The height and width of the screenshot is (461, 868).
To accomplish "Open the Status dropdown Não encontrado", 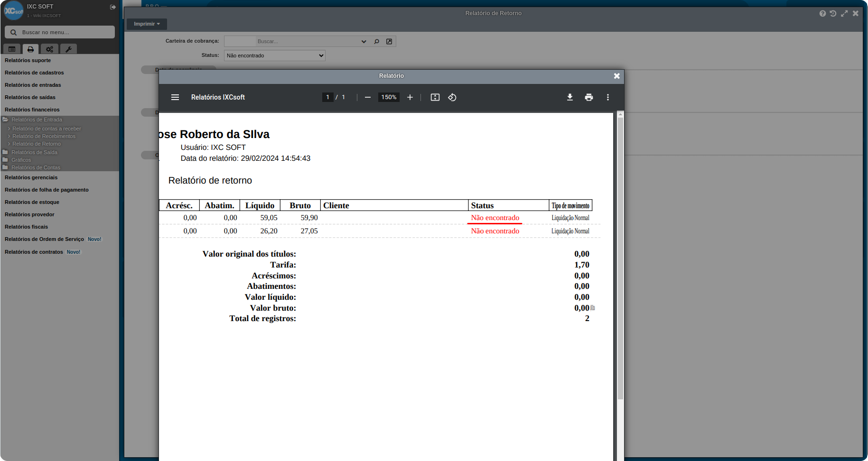I will click(275, 55).
